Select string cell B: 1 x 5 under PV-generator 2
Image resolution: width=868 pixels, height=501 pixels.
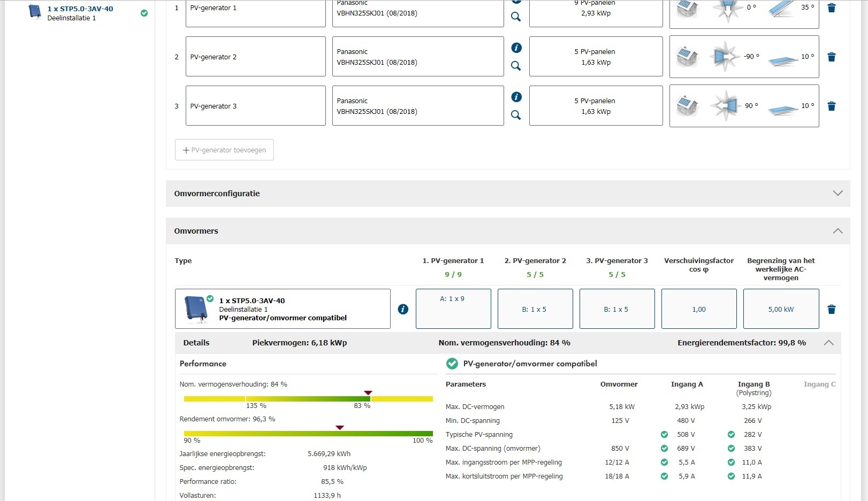535,309
